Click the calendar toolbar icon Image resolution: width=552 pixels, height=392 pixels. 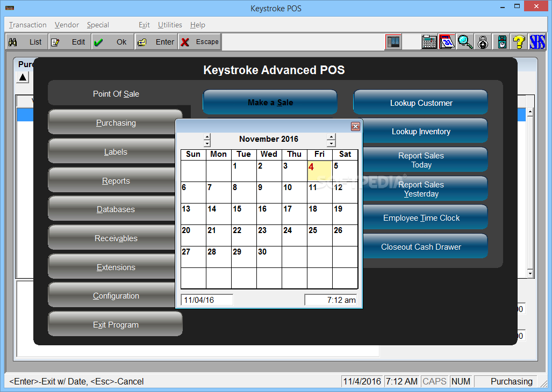click(x=447, y=42)
